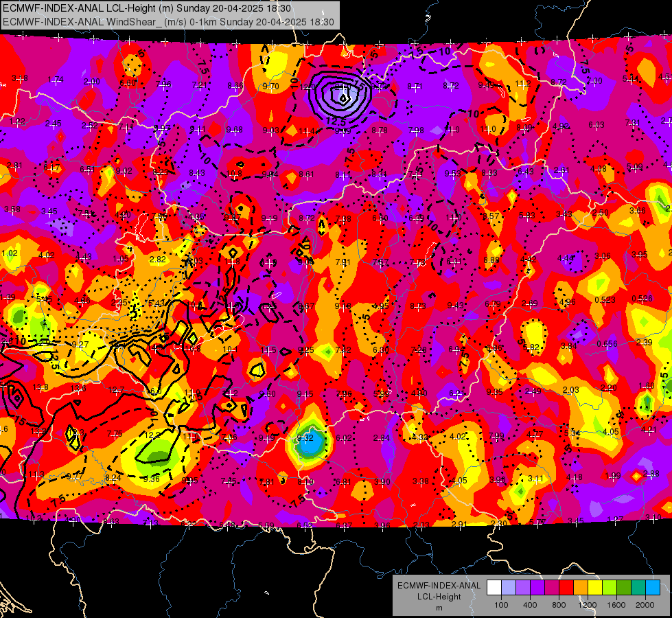Click the "9.70" grid value

tap(271, 87)
